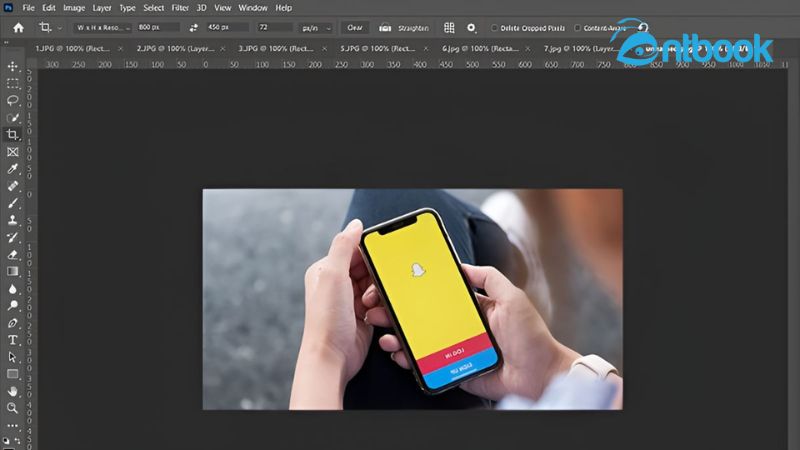Open the Window menu

[253, 8]
